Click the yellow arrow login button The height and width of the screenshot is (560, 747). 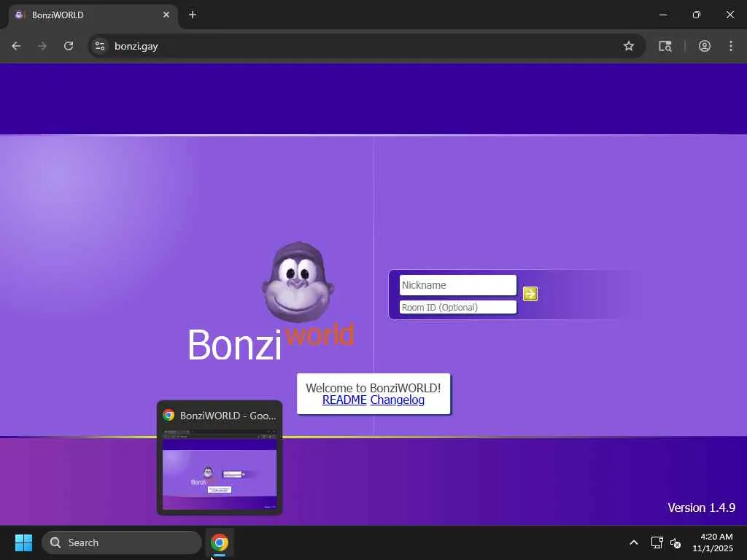(530, 294)
